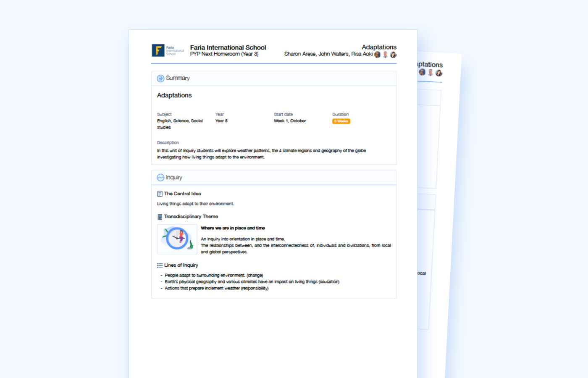Select the Summary section header
The height and width of the screenshot is (378, 588).
point(274,79)
